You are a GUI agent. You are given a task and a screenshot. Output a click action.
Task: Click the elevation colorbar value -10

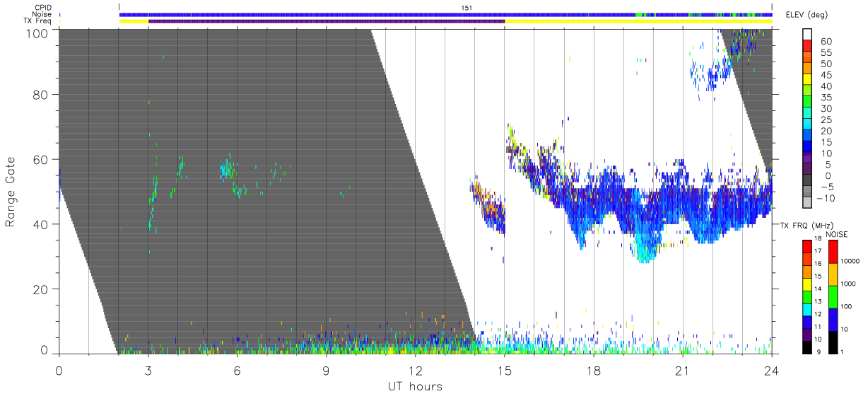click(x=825, y=199)
